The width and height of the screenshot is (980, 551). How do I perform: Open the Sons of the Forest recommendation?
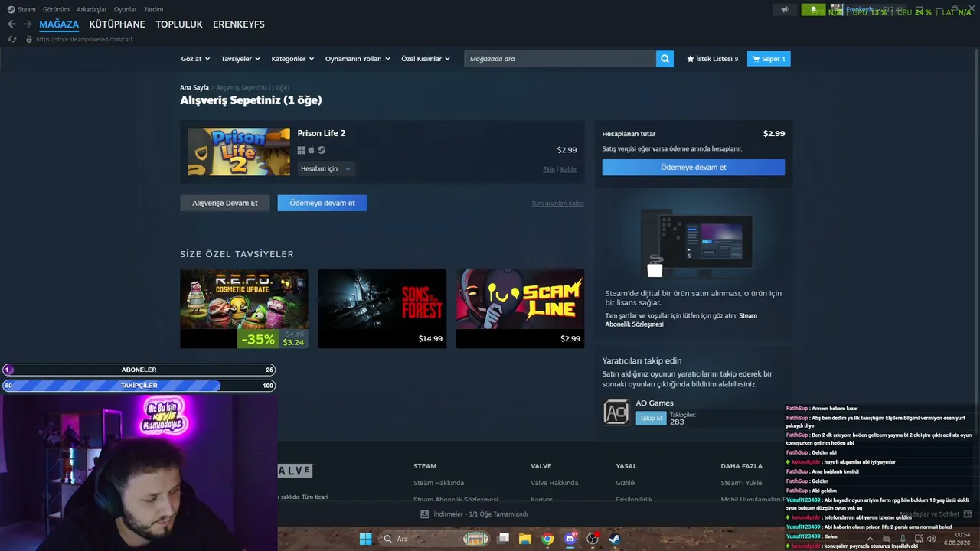[382, 308]
